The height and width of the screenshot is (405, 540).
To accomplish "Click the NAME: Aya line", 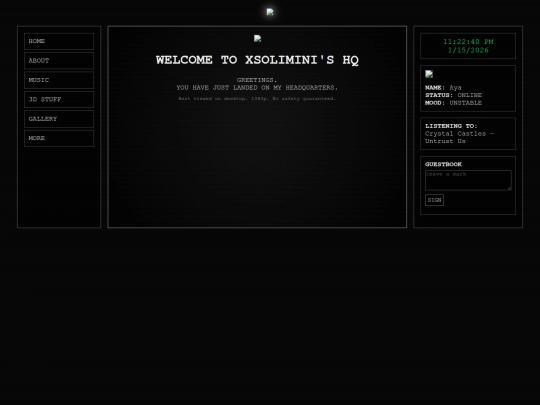I will coord(443,87).
